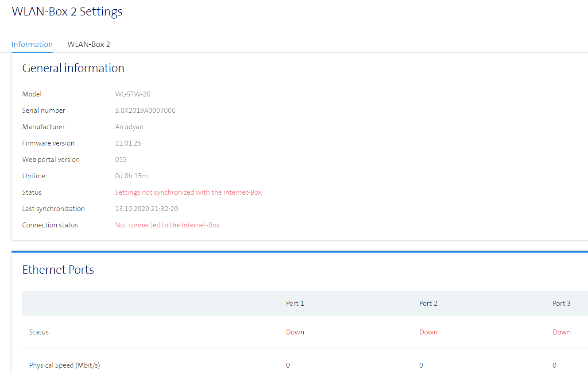Click 'Not connected to the Internet-Box' status
Viewport: 588px width, 376px height.
click(x=167, y=225)
